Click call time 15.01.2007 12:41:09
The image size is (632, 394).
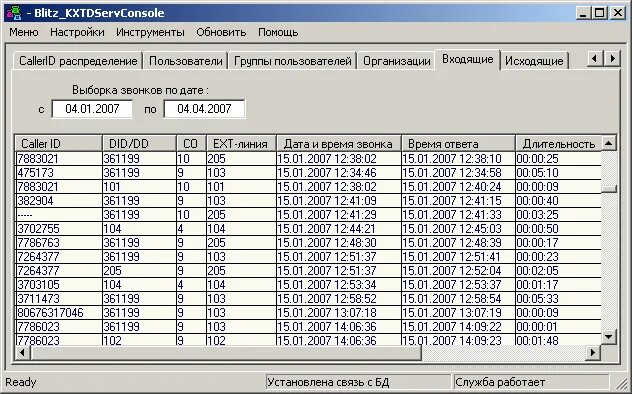coord(339,201)
